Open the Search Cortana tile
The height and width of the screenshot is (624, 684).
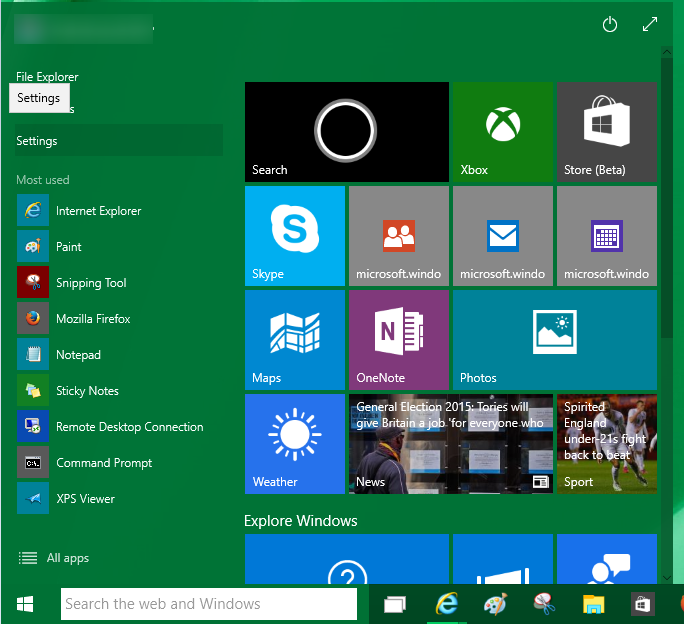click(347, 132)
